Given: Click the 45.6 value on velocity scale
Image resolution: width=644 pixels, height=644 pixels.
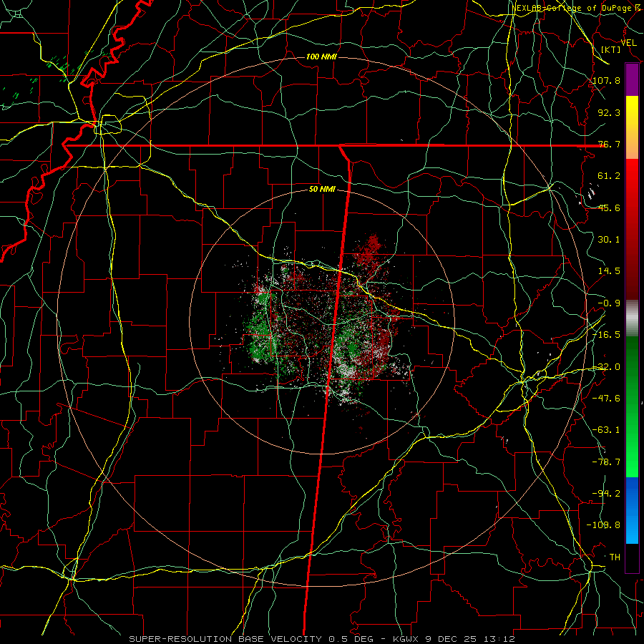Looking at the screenshot, I should click(609, 208).
